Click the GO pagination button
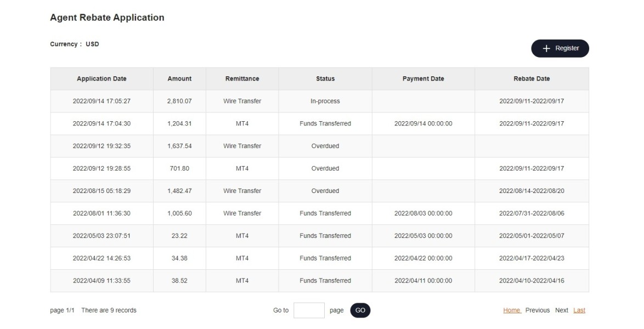Screen dimensions: 644x329 tap(360, 310)
